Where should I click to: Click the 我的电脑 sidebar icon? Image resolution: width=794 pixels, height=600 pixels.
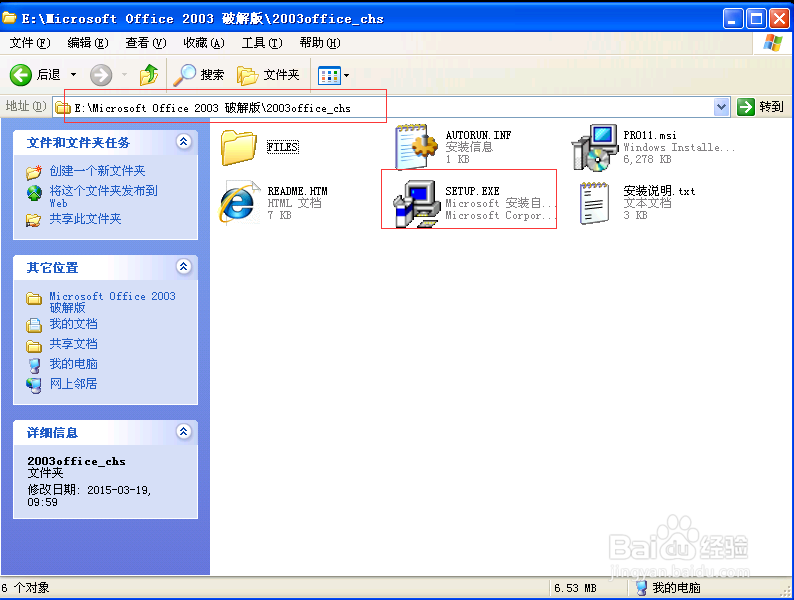(34, 365)
